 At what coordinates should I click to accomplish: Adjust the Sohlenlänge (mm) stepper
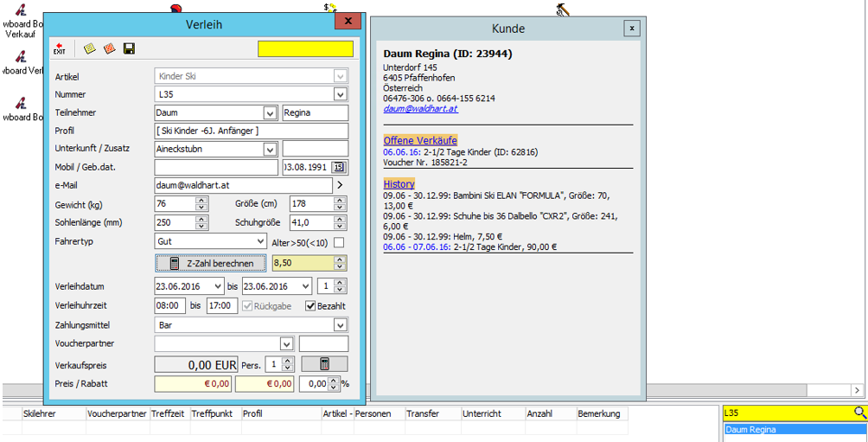pos(202,222)
